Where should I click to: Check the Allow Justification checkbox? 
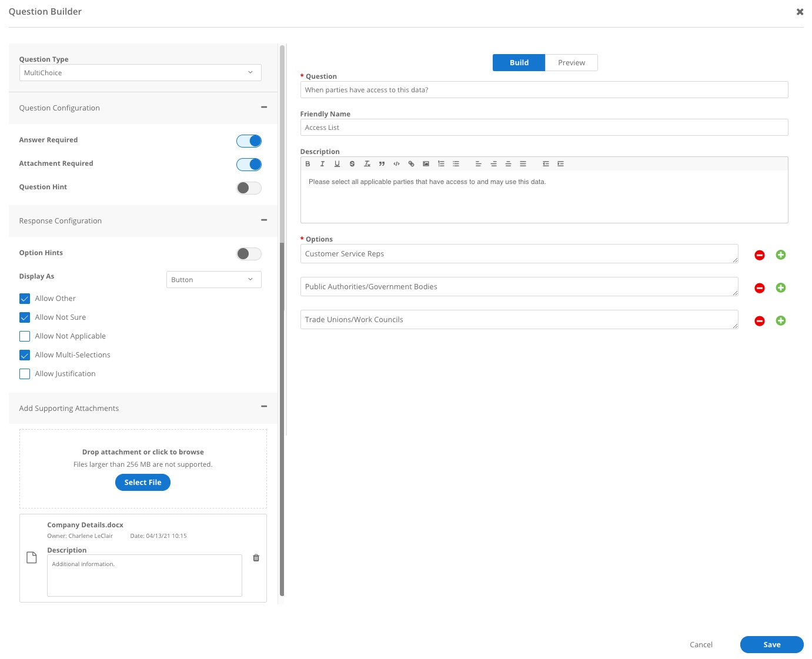tap(24, 373)
